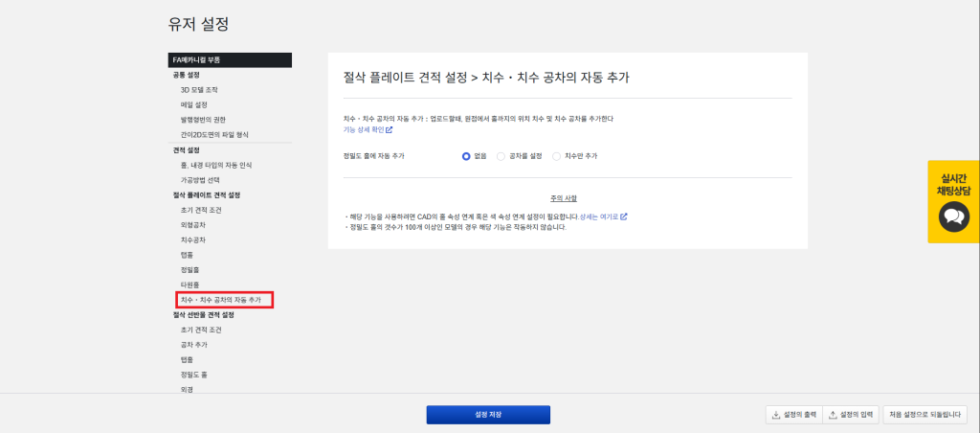Click the download icon on 설정의 출력
Viewport: 980px width, 433px height.
[x=775, y=415]
